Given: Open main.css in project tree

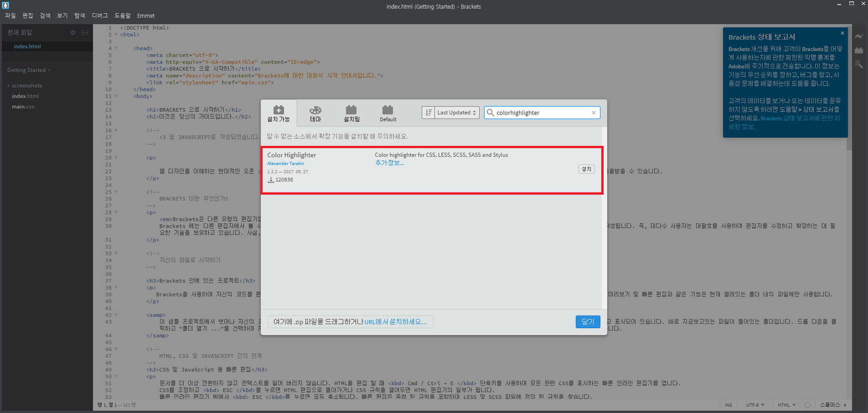Looking at the screenshot, I should click(23, 107).
